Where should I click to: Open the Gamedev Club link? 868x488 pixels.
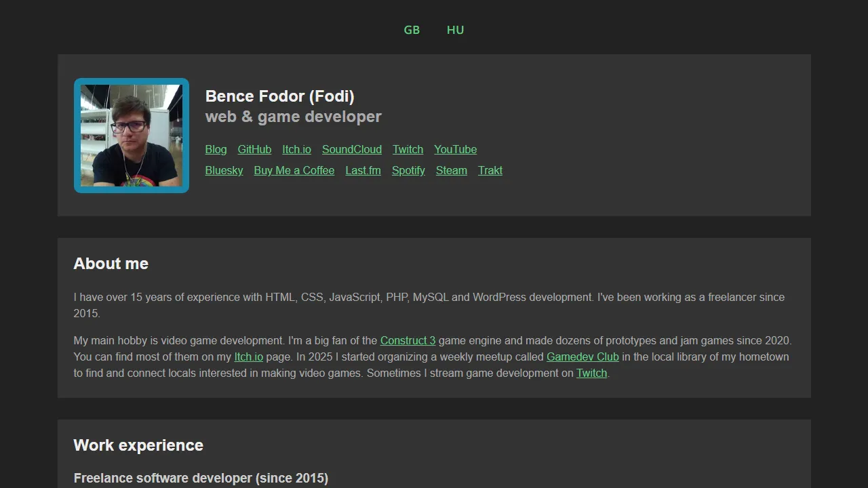pyautogui.click(x=582, y=357)
